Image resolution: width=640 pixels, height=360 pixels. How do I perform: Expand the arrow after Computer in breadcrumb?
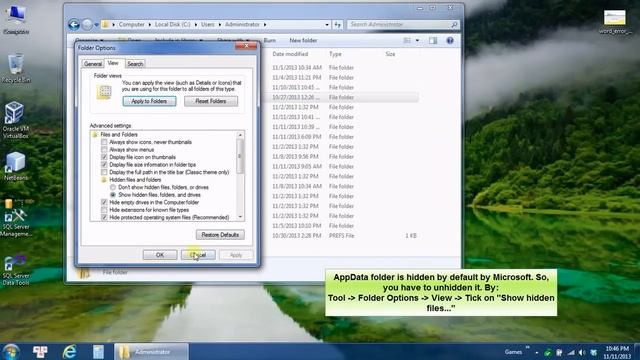tap(150, 24)
